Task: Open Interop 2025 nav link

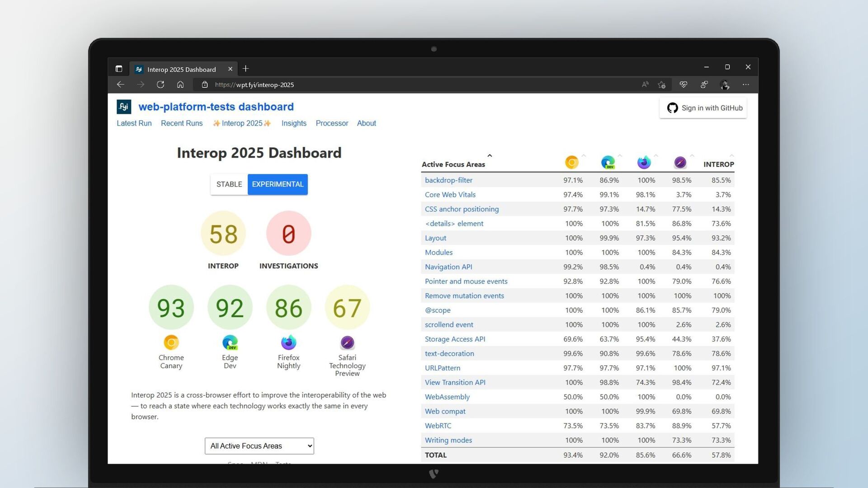Action: [242, 123]
